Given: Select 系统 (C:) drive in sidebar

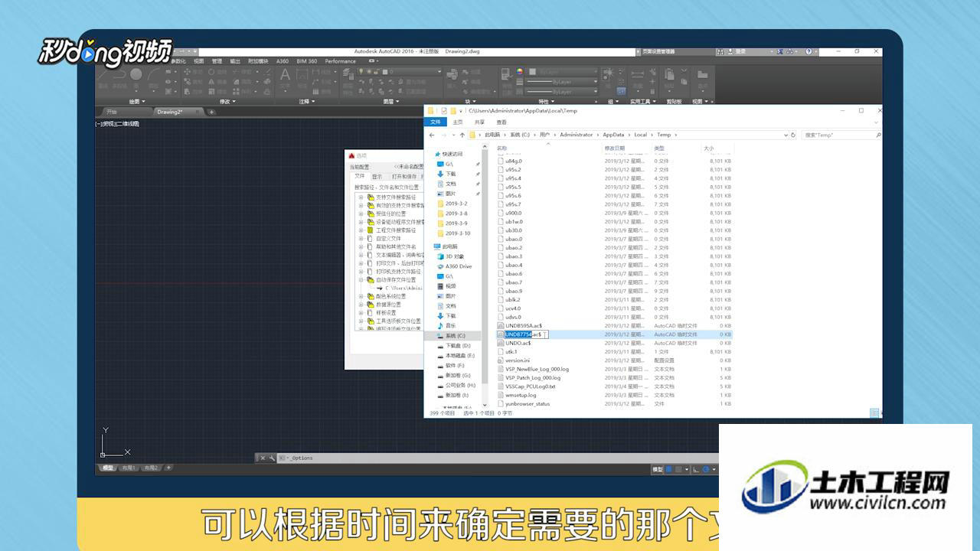Looking at the screenshot, I should click(x=454, y=336).
